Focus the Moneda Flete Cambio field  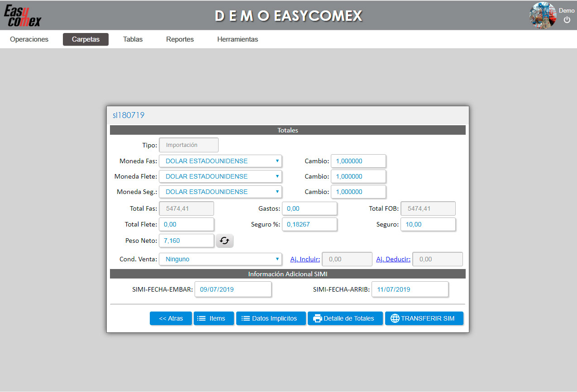358,176
